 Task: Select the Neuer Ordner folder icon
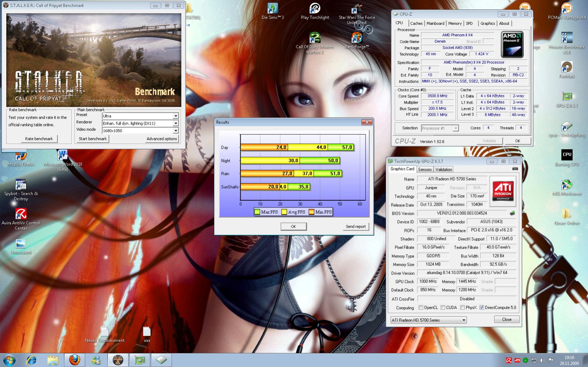pos(567,217)
